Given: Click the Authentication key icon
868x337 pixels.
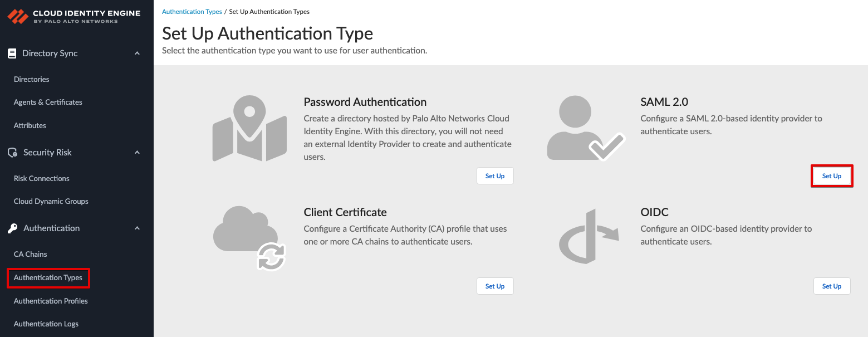Looking at the screenshot, I should [x=12, y=228].
